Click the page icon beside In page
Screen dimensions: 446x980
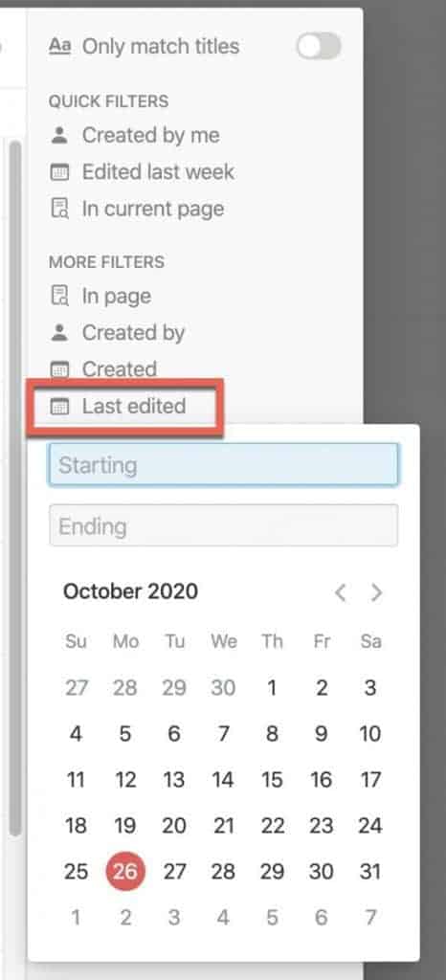59,297
